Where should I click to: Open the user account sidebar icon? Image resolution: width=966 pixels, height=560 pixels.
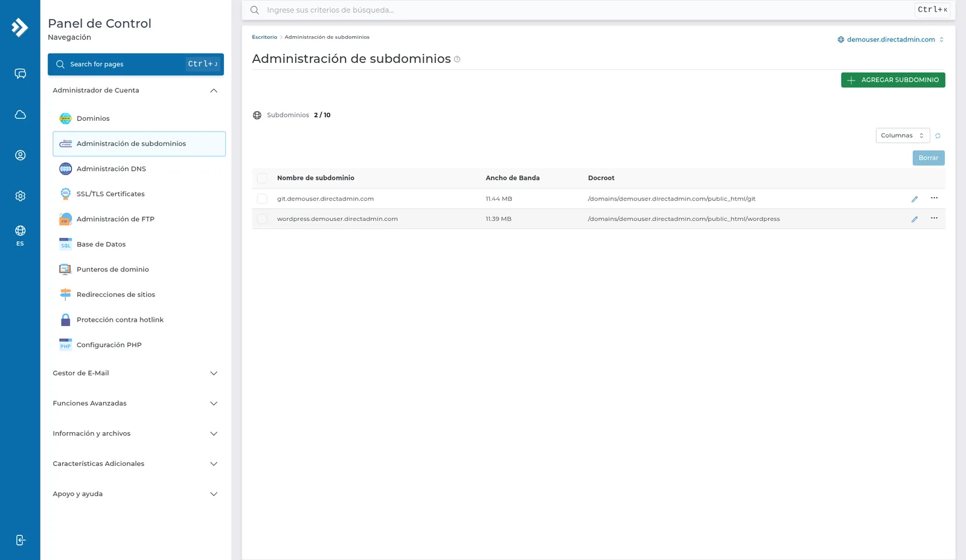tap(20, 155)
